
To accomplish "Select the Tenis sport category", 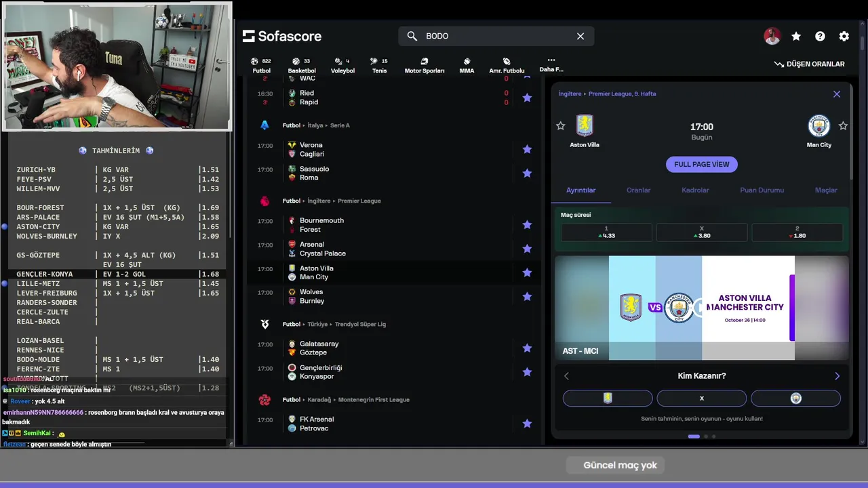I will (x=380, y=66).
